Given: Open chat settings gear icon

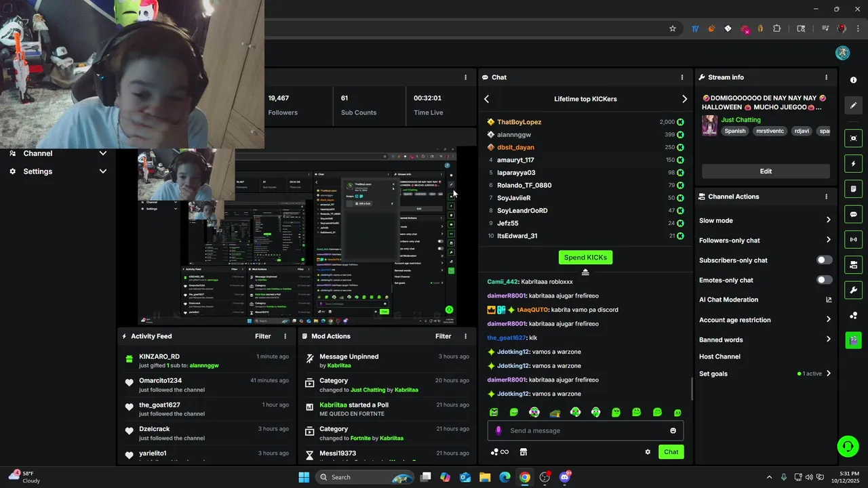Looking at the screenshot, I should (648, 452).
